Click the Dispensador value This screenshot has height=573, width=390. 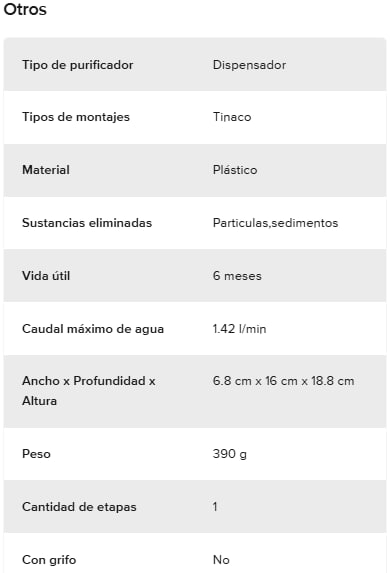coord(249,65)
